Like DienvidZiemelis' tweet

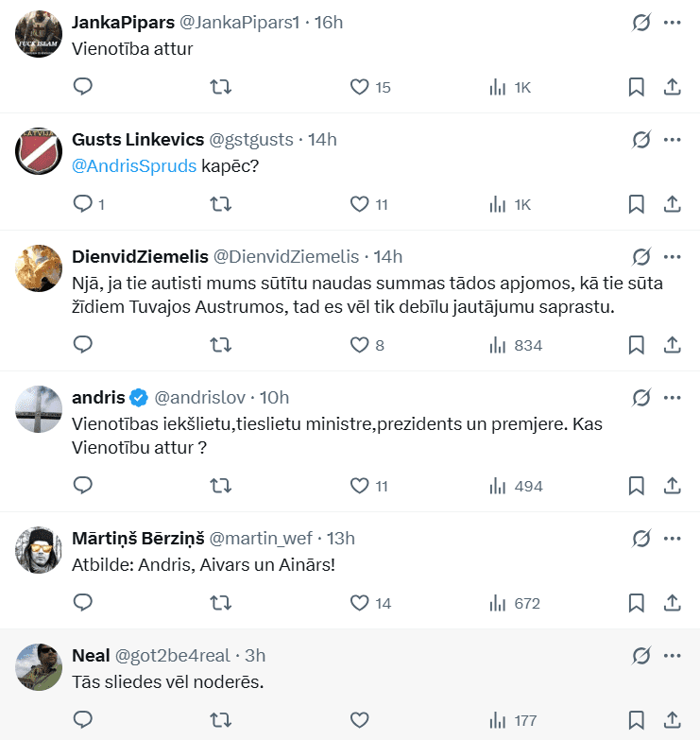point(359,345)
